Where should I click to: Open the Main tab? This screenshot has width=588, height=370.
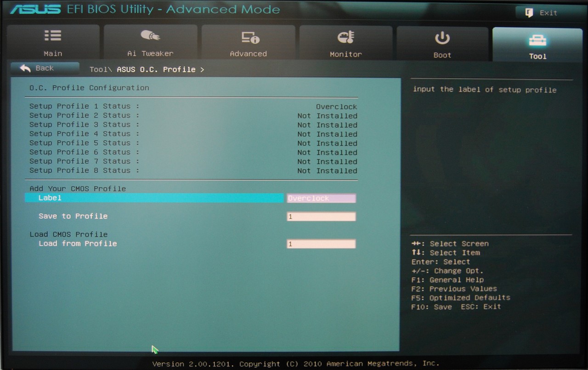[x=53, y=43]
